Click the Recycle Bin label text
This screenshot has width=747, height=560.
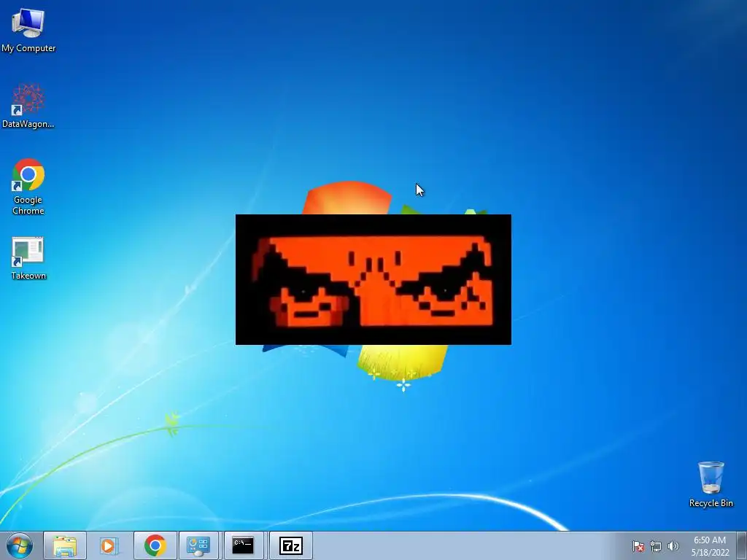(711, 503)
